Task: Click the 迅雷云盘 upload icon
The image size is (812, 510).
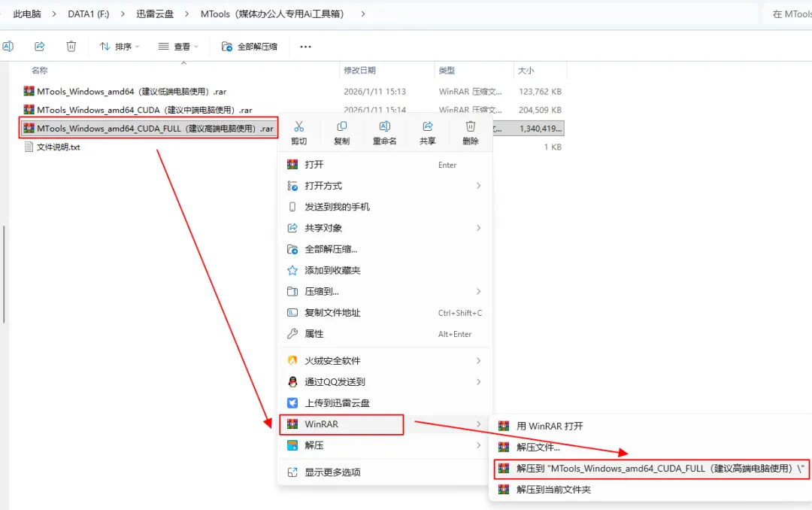Action: pyautogui.click(x=292, y=403)
